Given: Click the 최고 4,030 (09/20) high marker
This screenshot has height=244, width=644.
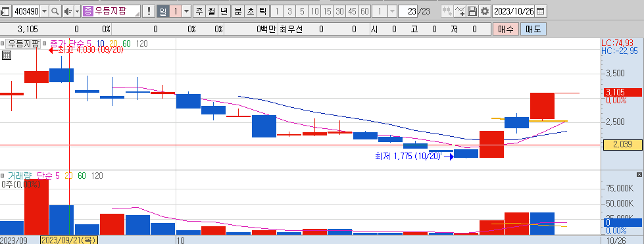Looking at the screenshot, I should click(86, 50).
